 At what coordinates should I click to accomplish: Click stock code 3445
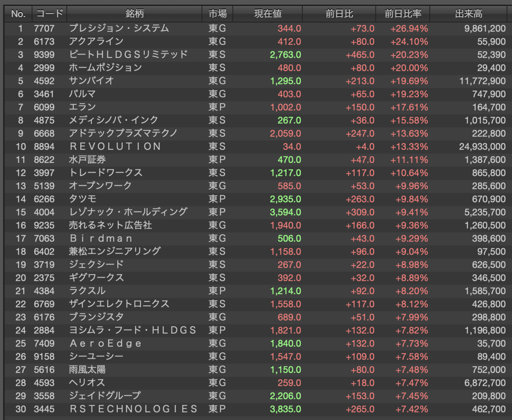(x=44, y=409)
